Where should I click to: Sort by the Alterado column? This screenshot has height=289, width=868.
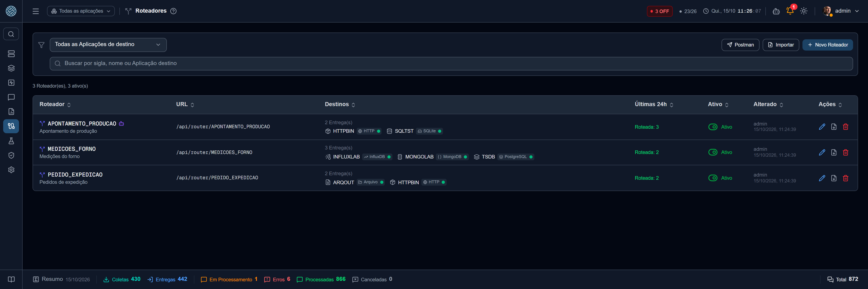pyautogui.click(x=768, y=104)
